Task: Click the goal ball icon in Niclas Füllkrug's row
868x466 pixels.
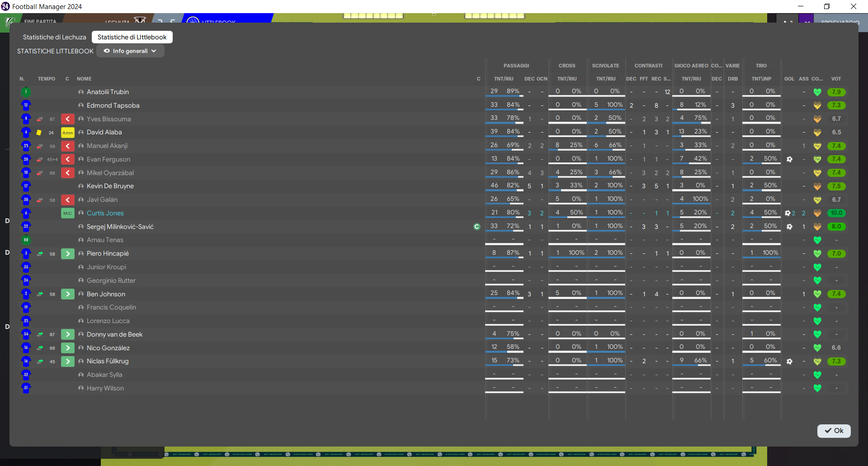Action: [x=789, y=361]
